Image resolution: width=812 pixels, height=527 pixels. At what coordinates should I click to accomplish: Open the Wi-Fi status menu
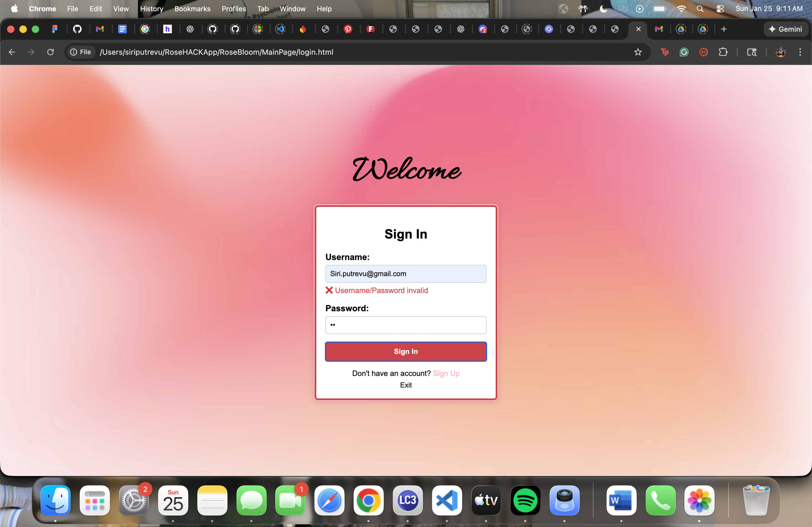pos(681,9)
